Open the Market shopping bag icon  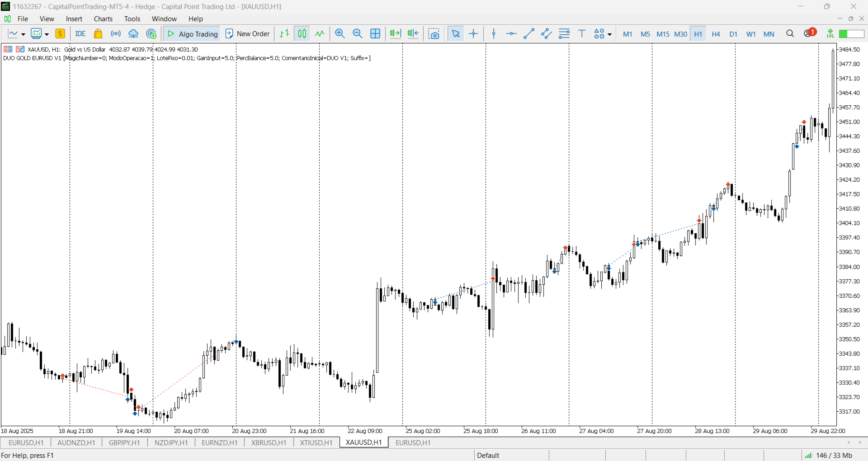pos(98,34)
